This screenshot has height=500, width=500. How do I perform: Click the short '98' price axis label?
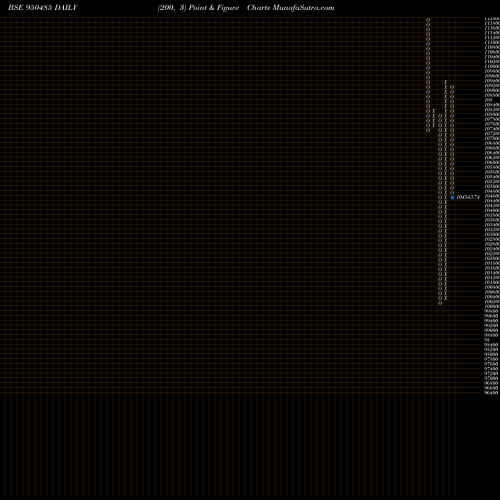tap(487, 340)
